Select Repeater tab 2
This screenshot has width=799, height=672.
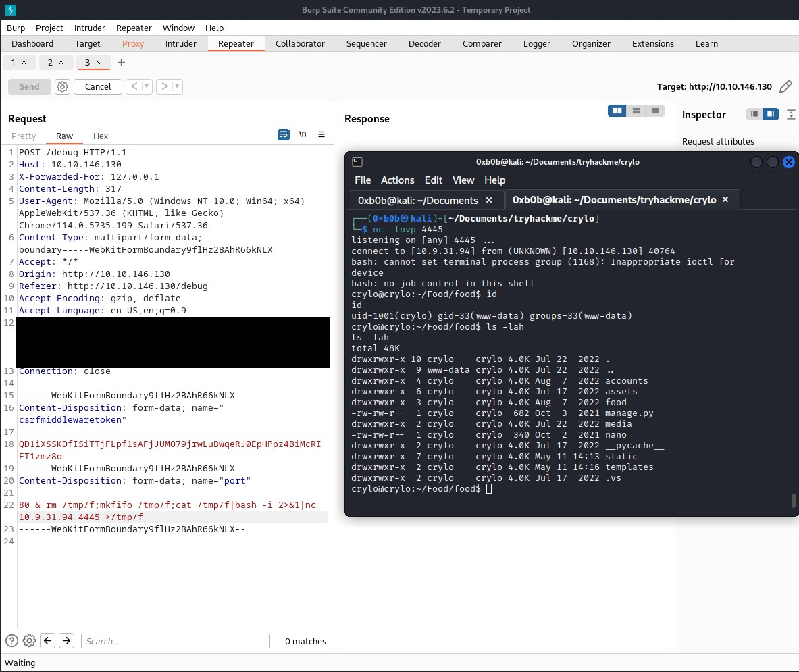tap(50, 63)
